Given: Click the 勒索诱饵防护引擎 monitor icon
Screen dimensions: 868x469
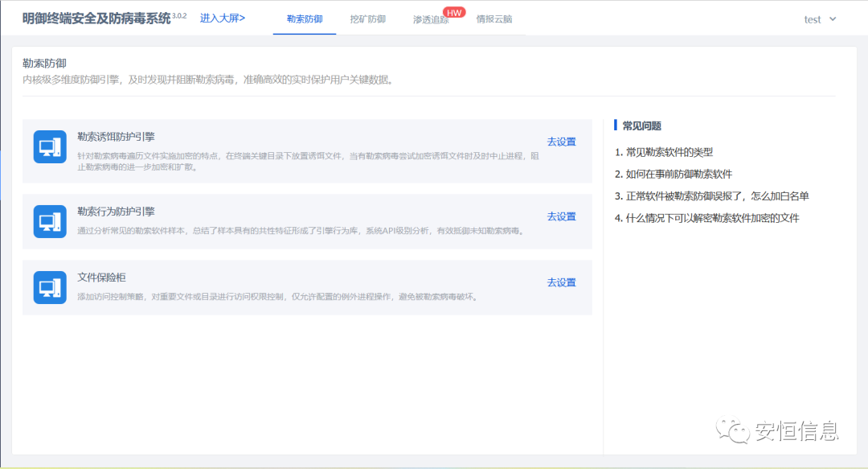Looking at the screenshot, I should click(50, 147).
